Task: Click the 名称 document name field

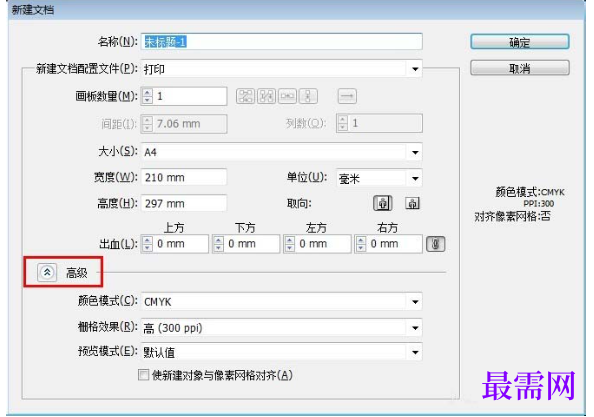Action: point(281,42)
